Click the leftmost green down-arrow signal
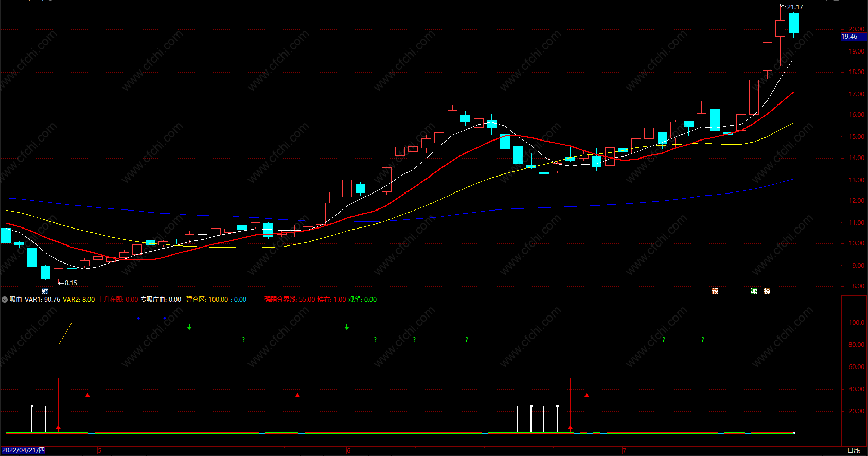This screenshot has width=868, height=456. tap(189, 327)
